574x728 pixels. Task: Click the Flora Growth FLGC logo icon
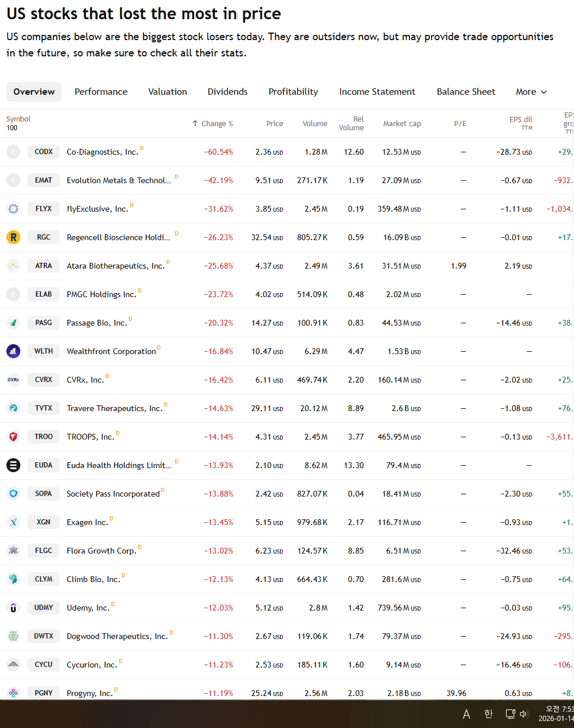13,551
